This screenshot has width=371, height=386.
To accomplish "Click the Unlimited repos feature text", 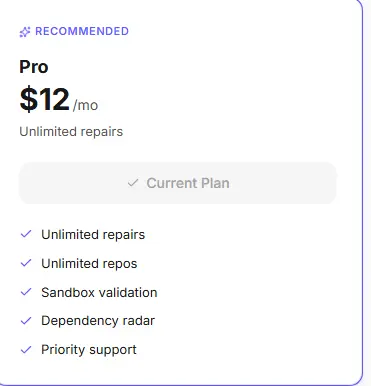I will point(89,264).
